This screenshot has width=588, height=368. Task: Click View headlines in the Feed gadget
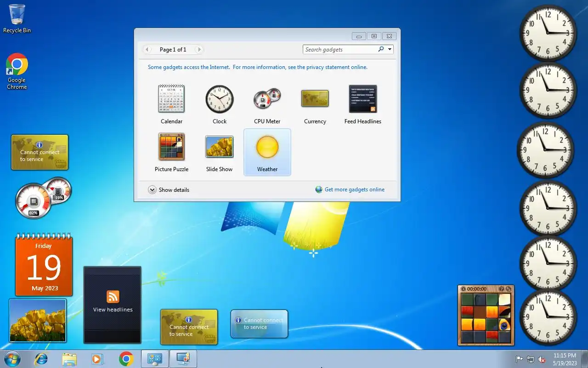point(113,310)
